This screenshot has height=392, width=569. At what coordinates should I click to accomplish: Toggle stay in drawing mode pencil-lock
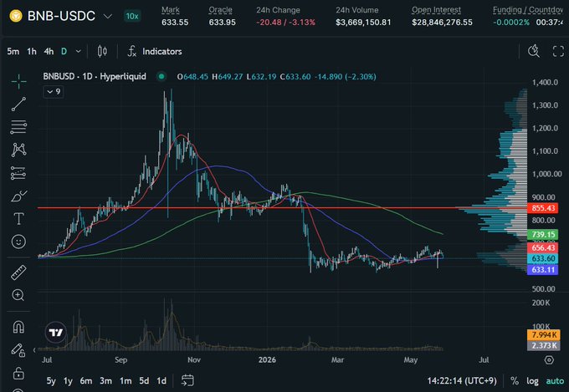(18, 349)
